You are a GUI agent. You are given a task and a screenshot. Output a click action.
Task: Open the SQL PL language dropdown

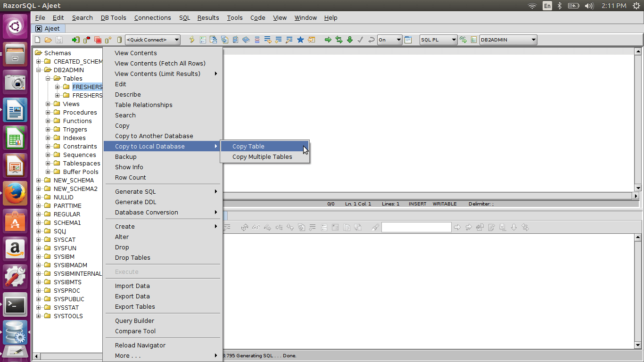point(438,40)
